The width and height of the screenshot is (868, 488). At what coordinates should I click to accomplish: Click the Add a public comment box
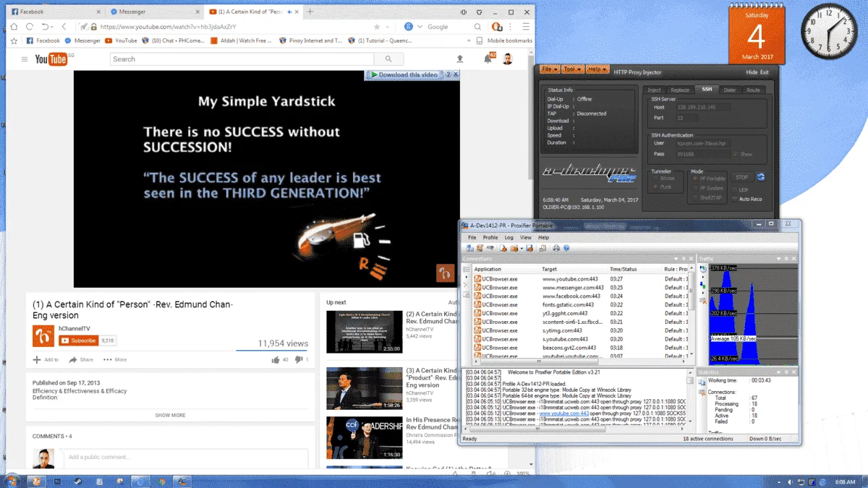pyautogui.click(x=185, y=457)
